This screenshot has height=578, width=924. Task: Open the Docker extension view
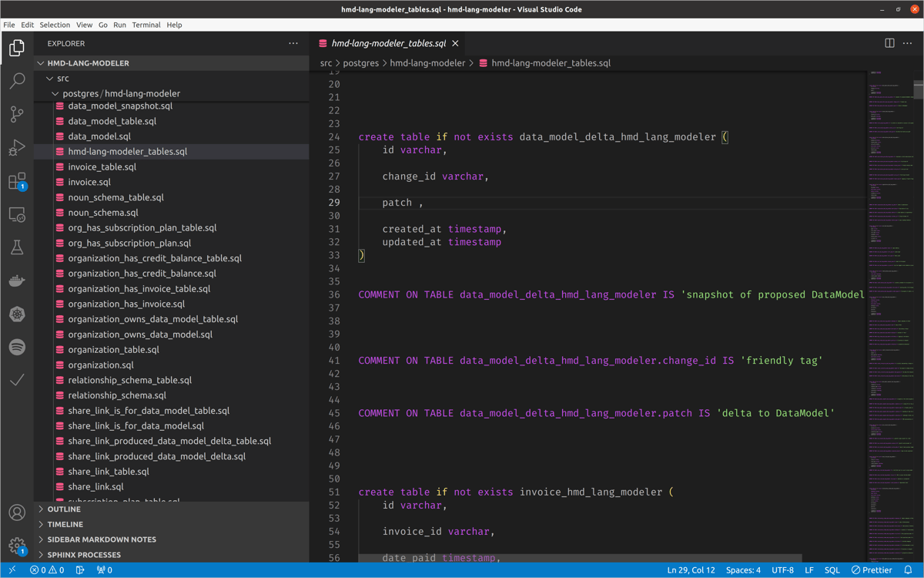click(17, 281)
